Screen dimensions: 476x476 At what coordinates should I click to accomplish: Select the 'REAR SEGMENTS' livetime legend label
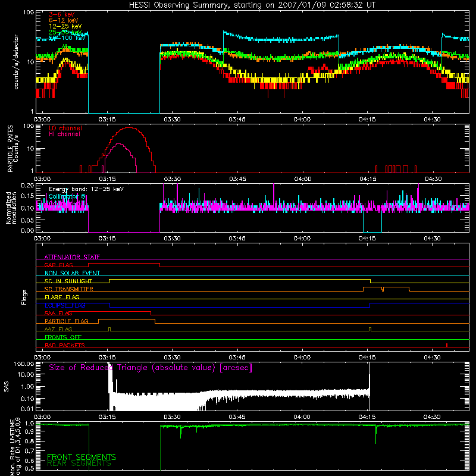click(x=79, y=464)
